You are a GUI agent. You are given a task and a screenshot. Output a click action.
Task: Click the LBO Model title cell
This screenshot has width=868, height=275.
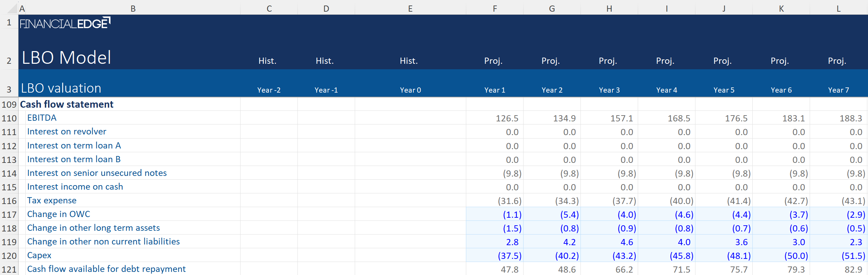67,58
